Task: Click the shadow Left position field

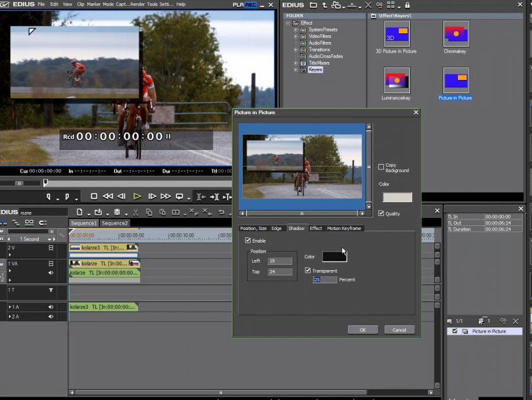Action: point(280,261)
